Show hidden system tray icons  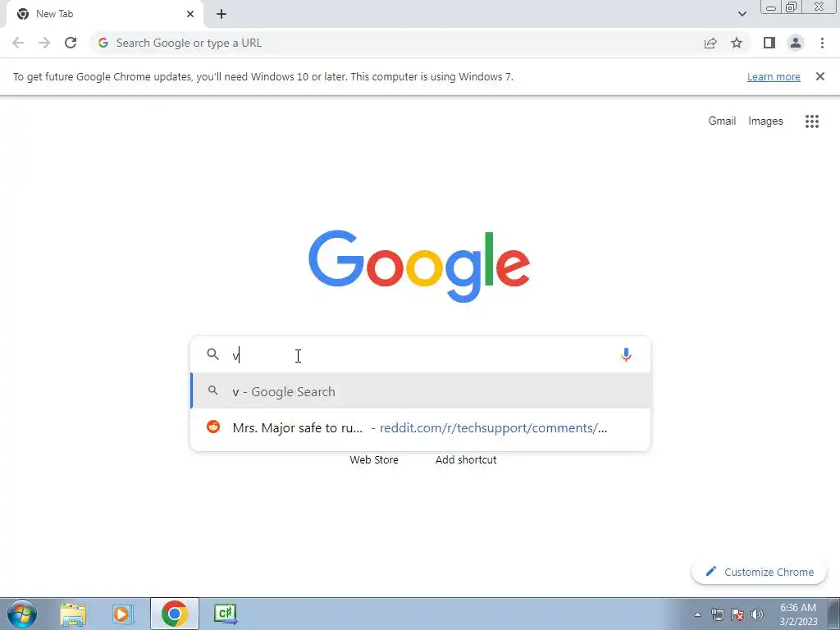(697, 614)
